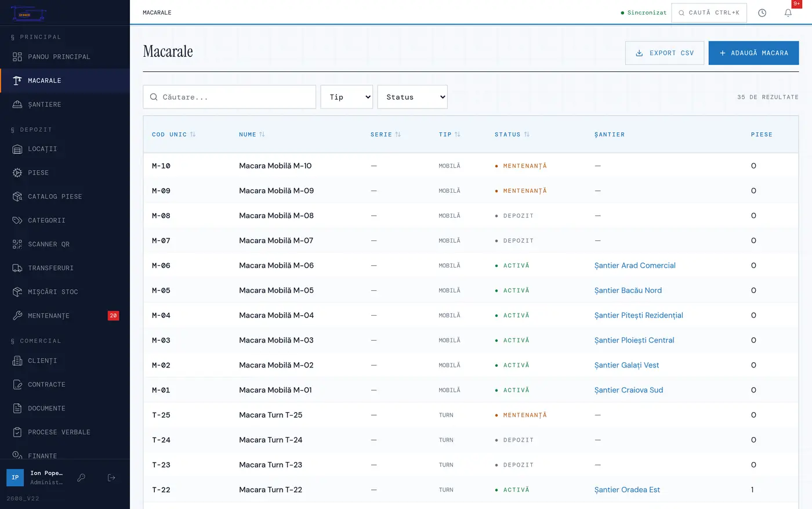812x509 pixels.
Task: Select the Macara Turn T-25 row name
Action: click(271, 416)
